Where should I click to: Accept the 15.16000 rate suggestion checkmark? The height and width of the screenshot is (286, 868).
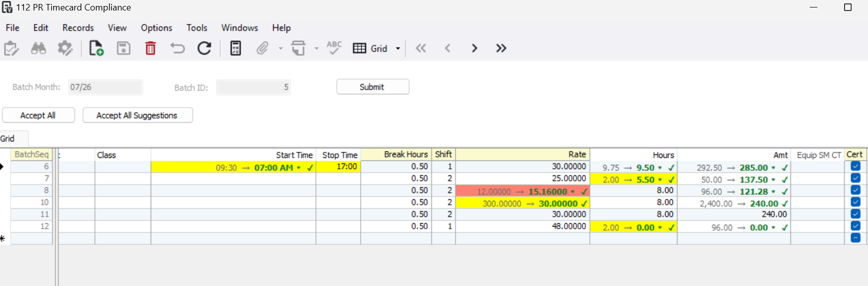[584, 192]
